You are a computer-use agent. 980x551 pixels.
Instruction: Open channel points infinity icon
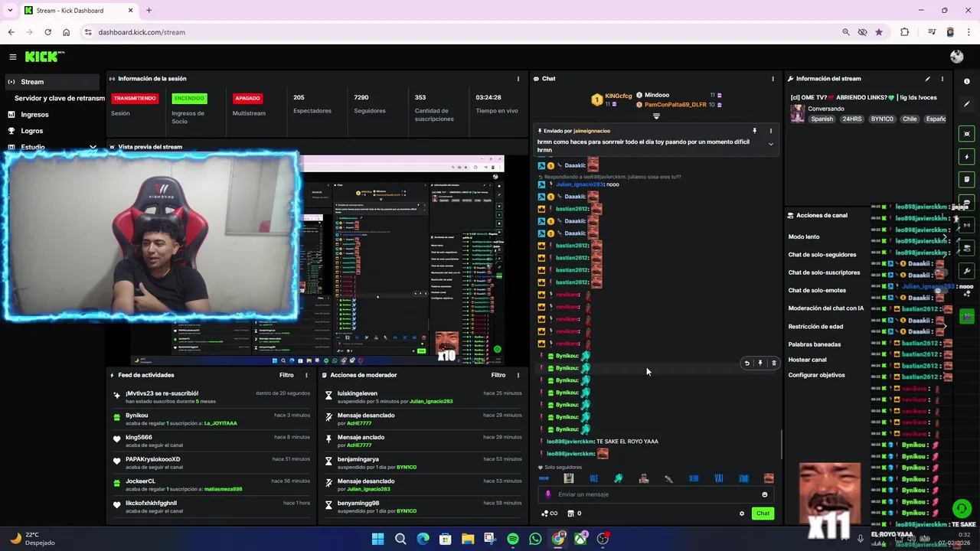[x=549, y=514]
